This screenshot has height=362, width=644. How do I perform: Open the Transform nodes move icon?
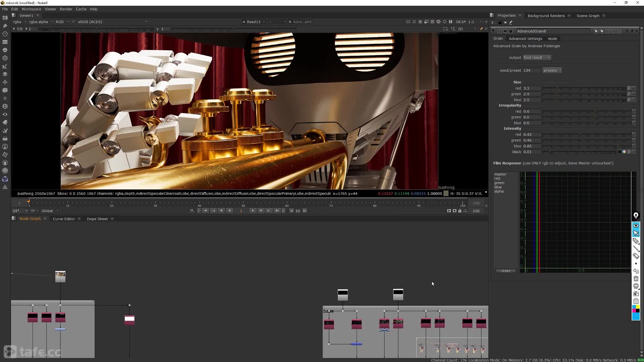[5, 82]
